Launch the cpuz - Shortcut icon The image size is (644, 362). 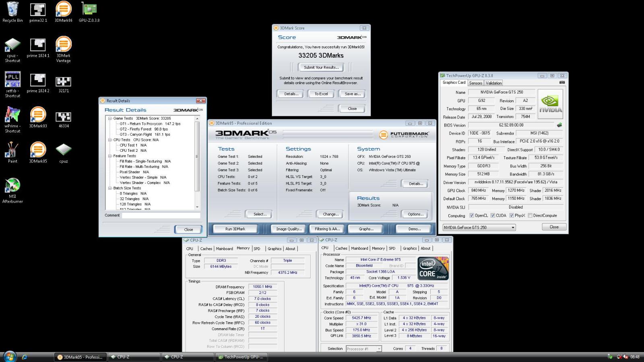(12, 50)
